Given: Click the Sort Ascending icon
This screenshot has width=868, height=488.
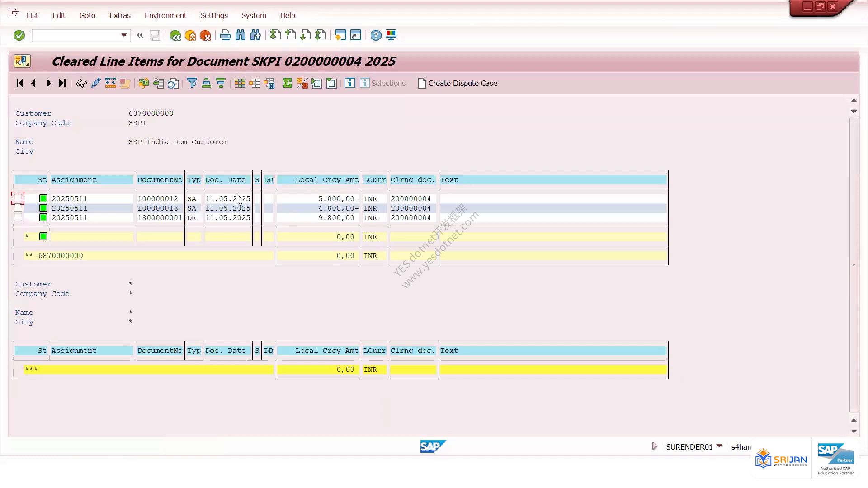Looking at the screenshot, I should tap(206, 83).
